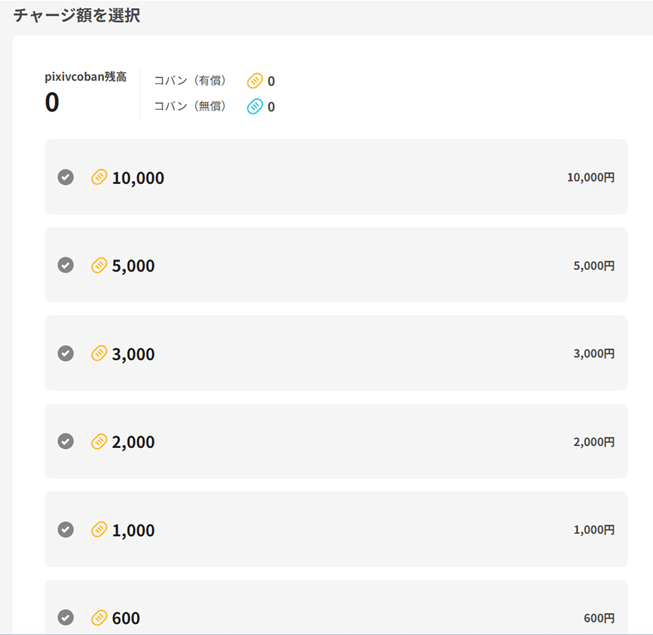Image resolution: width=653 pixels, height=635 pixels.
Task: Tick the 2,000 coban option circle
Action: pyautogui.click(x=66, y=441)
